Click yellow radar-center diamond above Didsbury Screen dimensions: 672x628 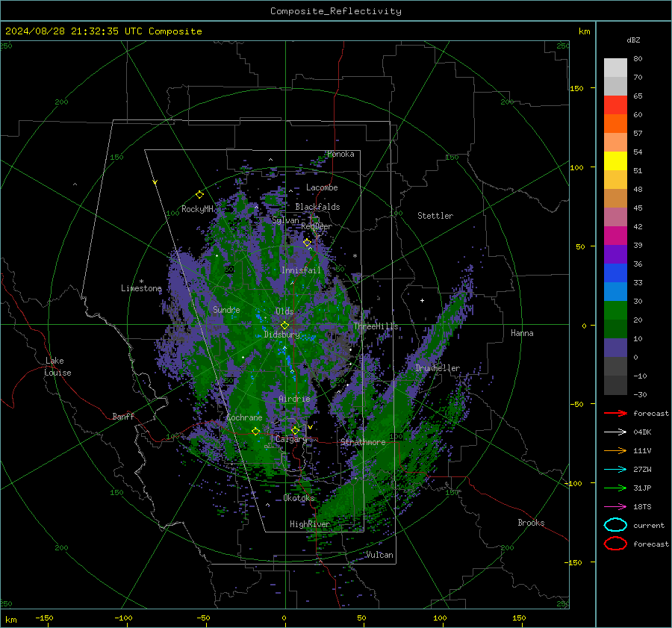[285, 326]
